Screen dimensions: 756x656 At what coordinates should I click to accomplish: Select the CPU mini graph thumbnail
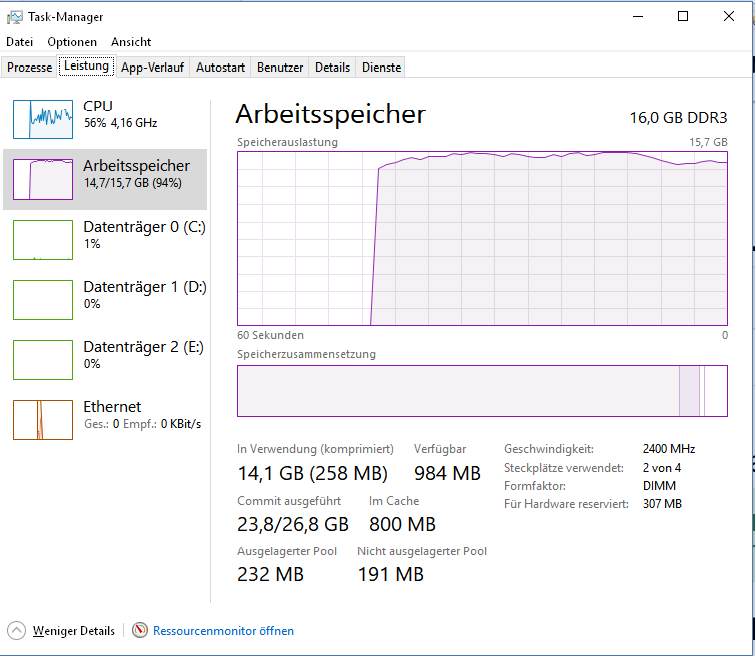43,119
